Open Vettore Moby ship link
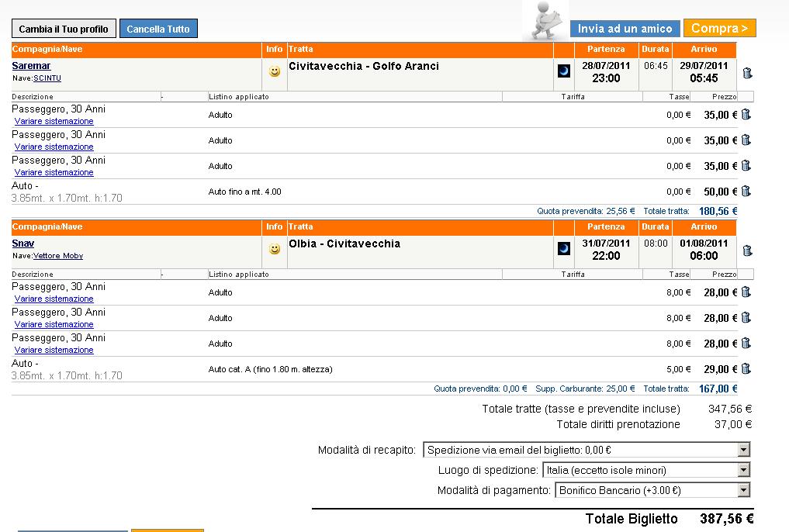 tap(58, 256)
